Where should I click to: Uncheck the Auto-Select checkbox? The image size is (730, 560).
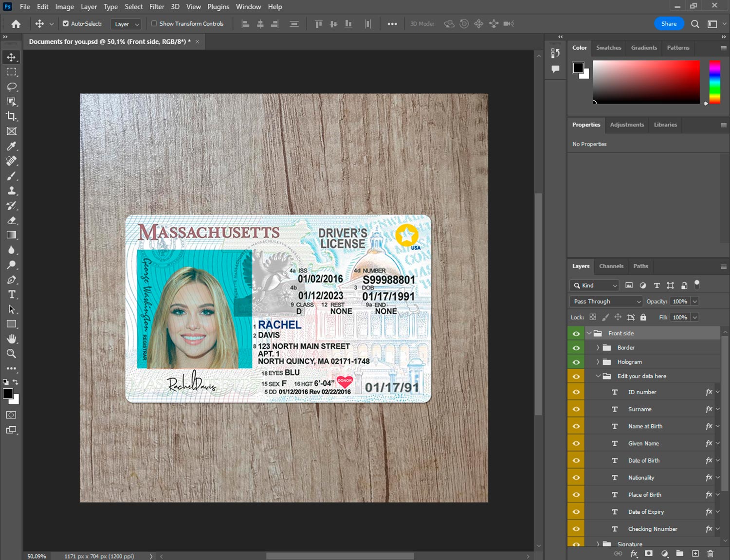pyautogui.click(x=66, y=23)
